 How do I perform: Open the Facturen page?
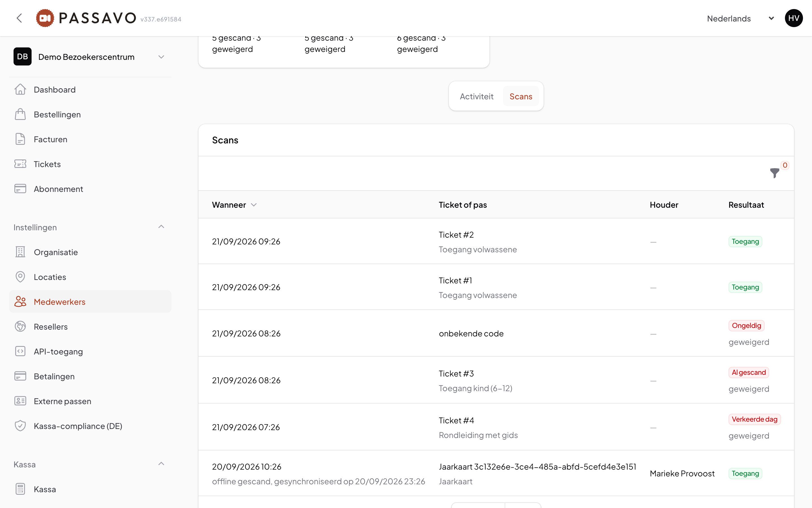[90, 139]
